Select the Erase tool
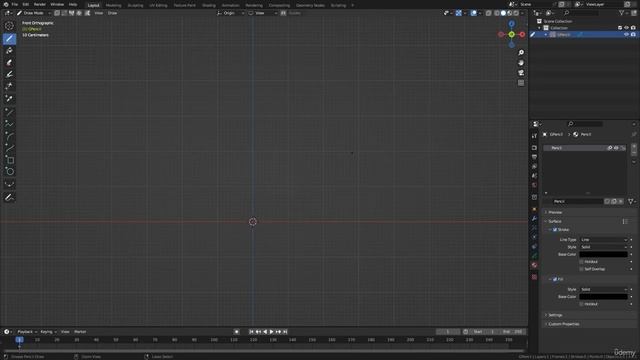The width and height of the screenshot is (640, 360). (9, 62)
